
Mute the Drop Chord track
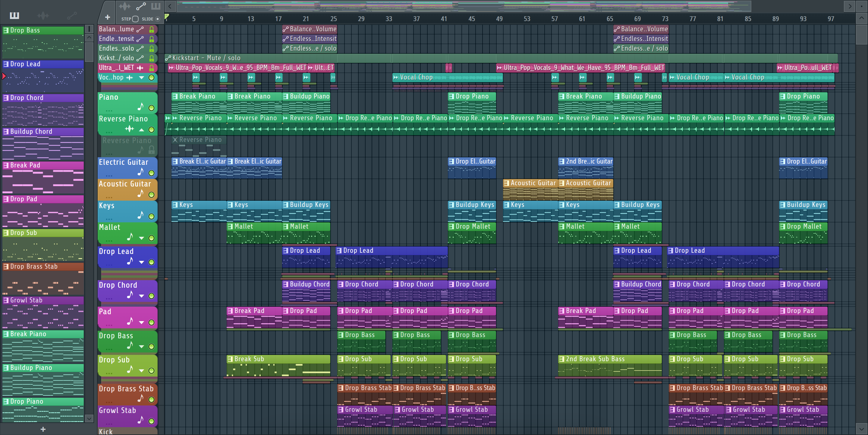pyautogui.click(x=152, y=296)
